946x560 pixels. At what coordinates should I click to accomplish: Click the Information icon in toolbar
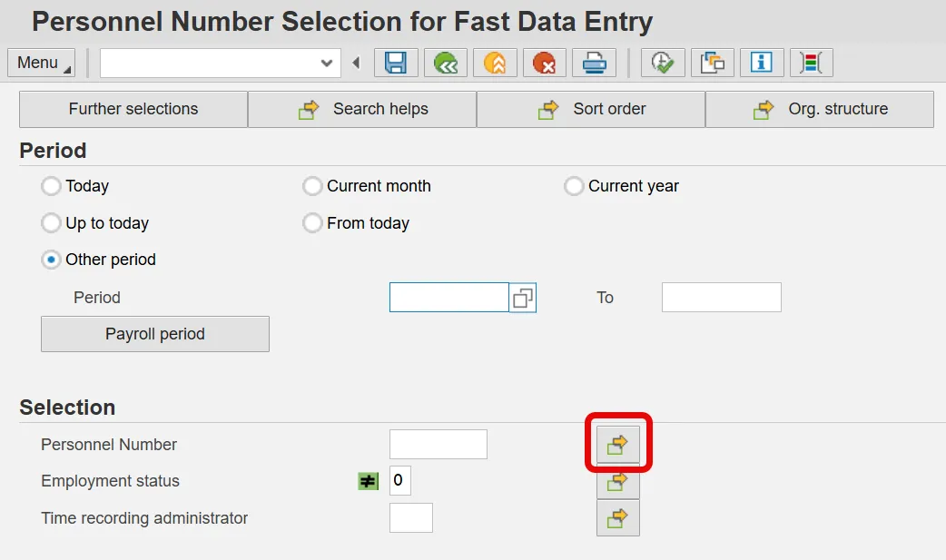click(762, 63)
